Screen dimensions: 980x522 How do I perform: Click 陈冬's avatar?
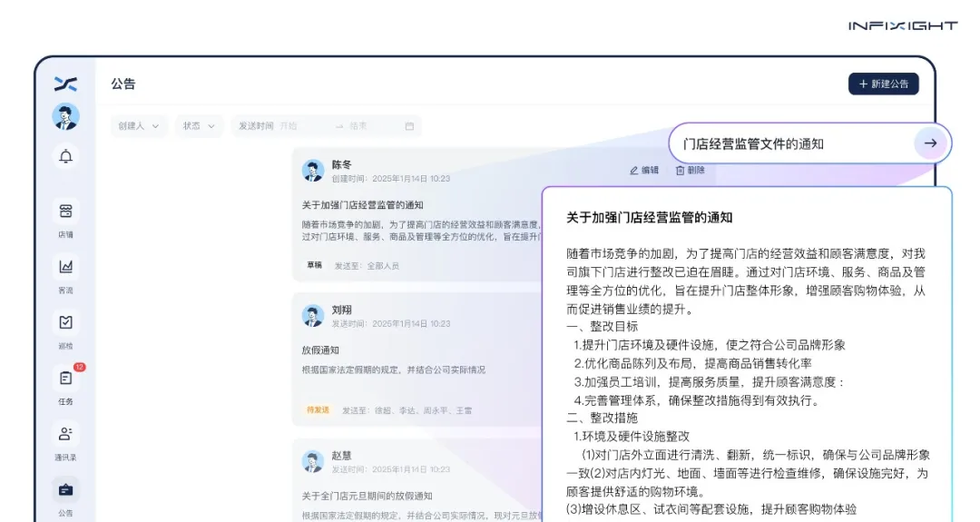[x=312, y=171]
